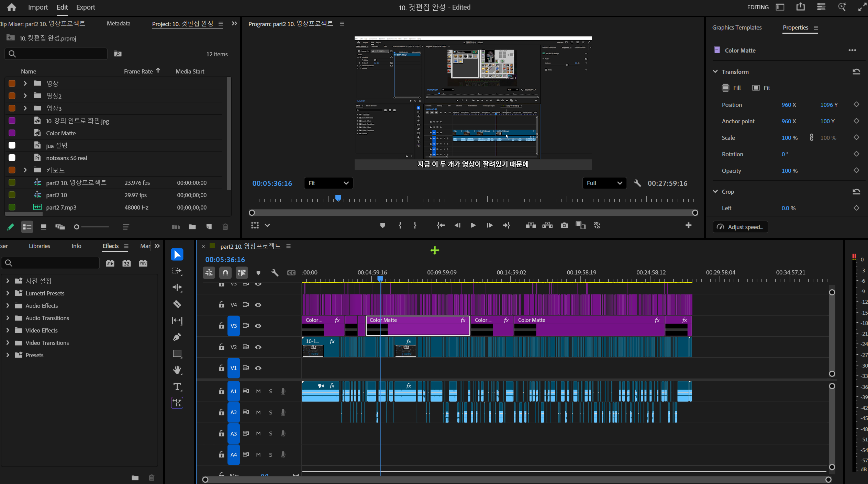Open the Fit zoom level dropdown

(x=328, y=183)
